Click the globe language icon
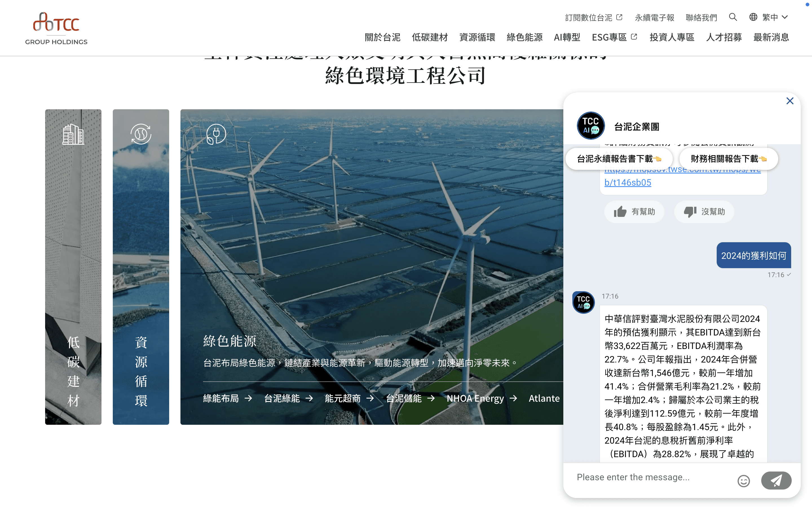Viewport: 812px width, 507px height. point(753,17)
